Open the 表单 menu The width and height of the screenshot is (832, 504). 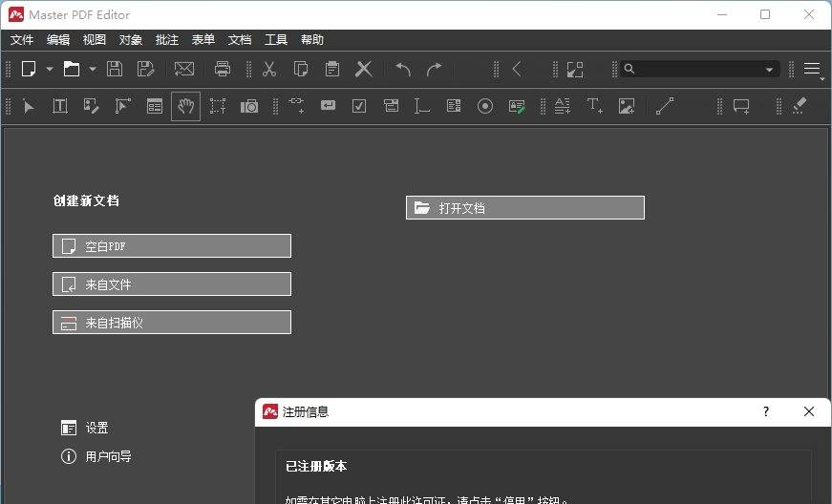click(203, 40)
